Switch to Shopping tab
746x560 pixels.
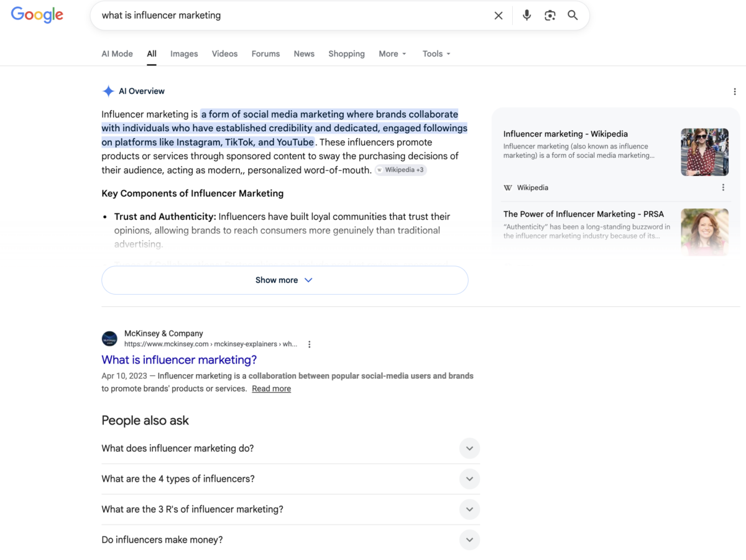point(346,54)
